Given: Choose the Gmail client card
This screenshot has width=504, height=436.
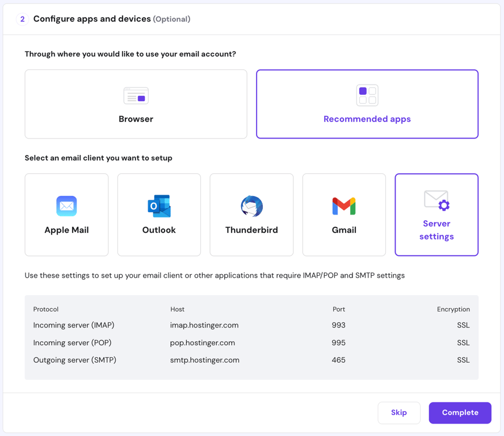Looking at the screenshot, I should coord(344,215).
